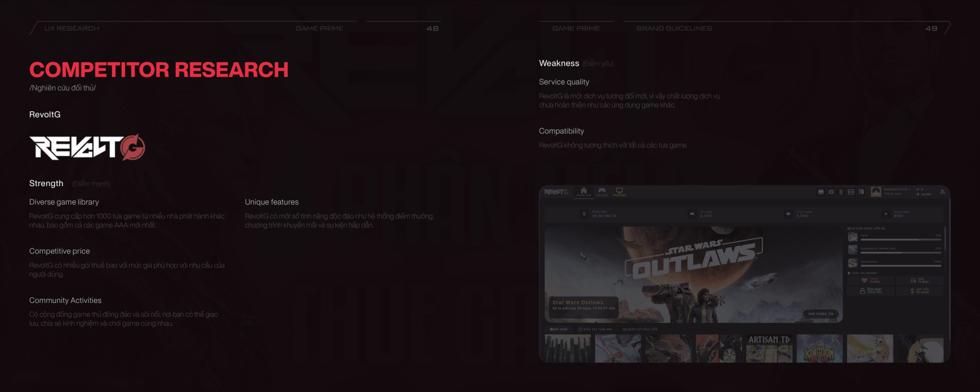Open the friends people icon at far right
The height and width of the screenshot is (392, 980).
click(x=942, y=191)
